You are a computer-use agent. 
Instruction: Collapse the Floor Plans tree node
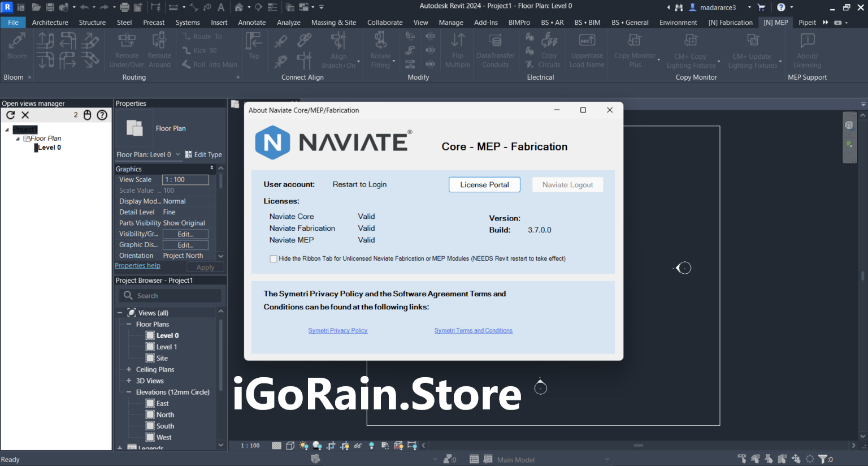coord(129,324)
